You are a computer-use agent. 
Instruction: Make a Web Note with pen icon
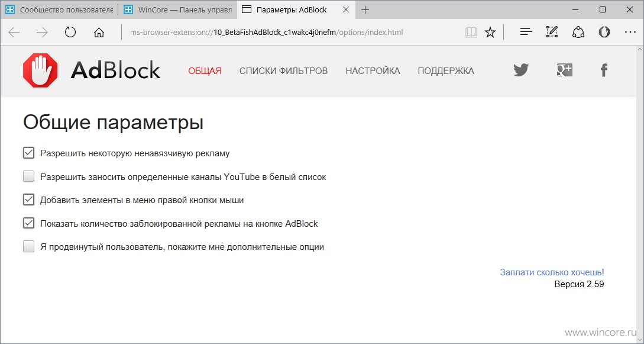tap(552, 31)
